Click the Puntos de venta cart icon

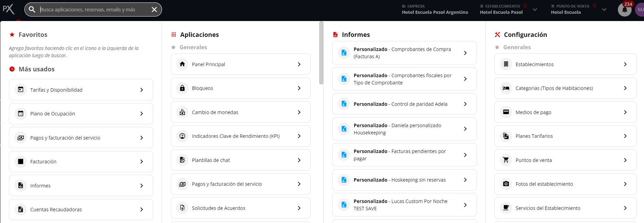pos(506,160)
